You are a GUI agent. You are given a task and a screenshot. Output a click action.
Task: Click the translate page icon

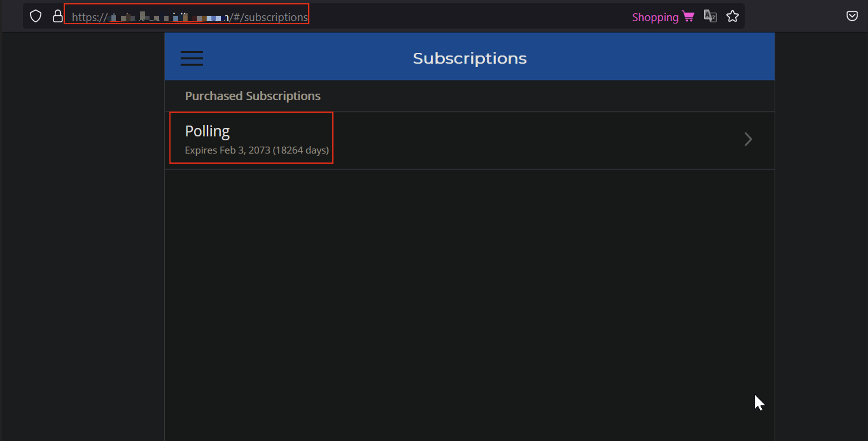[x=710, y=16]
